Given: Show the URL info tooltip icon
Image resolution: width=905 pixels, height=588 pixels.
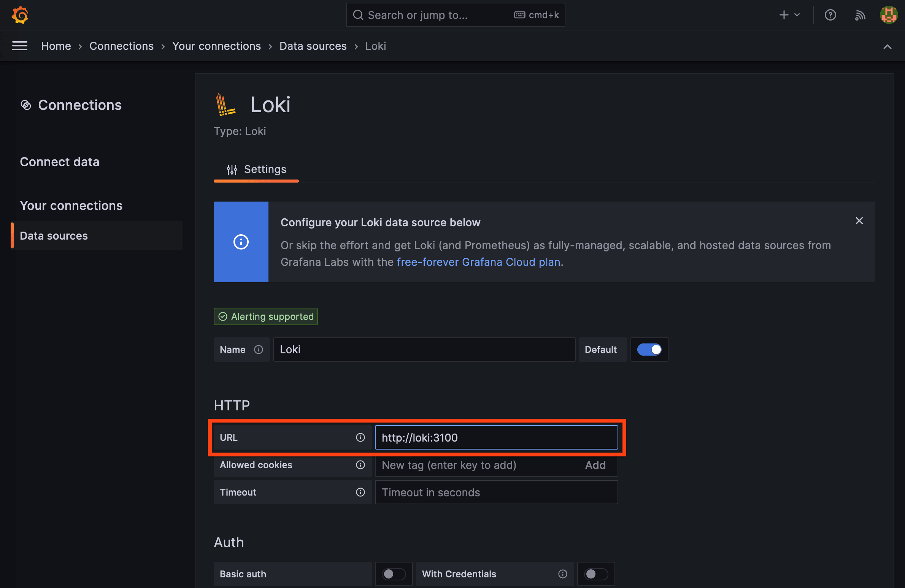Looking at the screenshot, I should point(360,438).
